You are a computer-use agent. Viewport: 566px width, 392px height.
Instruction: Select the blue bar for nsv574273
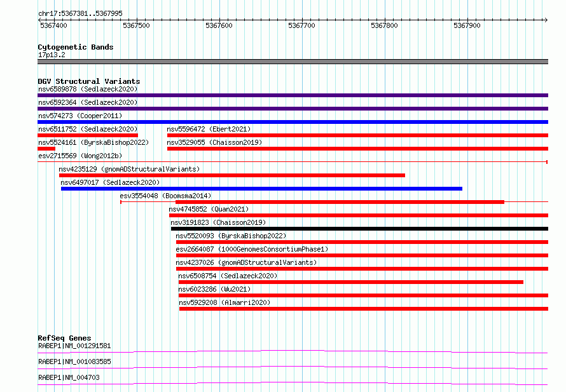coord(293,122)
